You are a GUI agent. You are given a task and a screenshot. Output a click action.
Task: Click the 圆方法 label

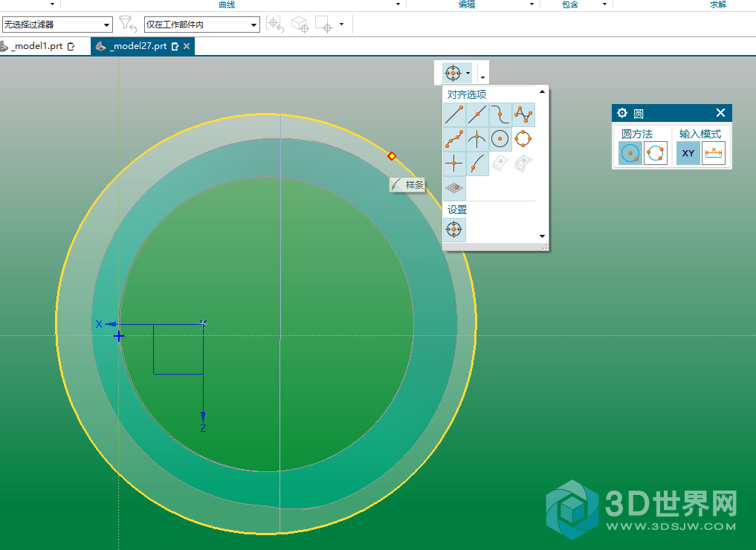(x=637, y=134)
